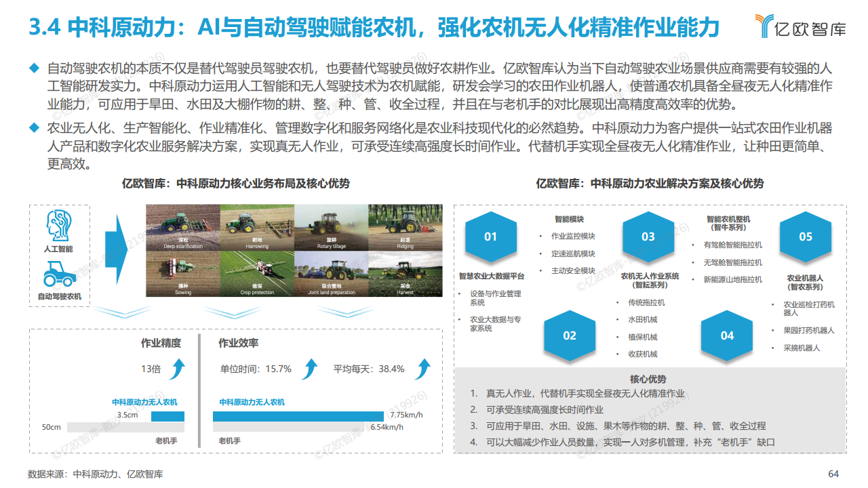Screen dimensions: 868x488
Task: Click 农业大数据与专家系统 bullet
Action: 495,324
